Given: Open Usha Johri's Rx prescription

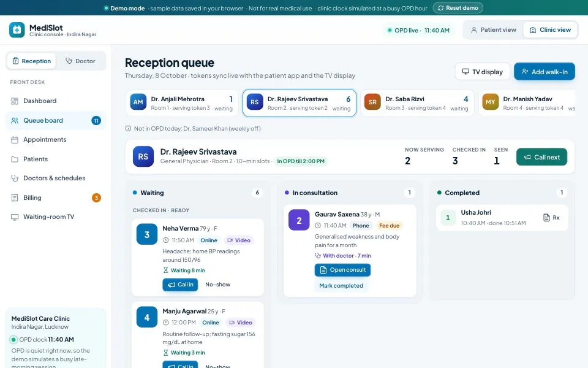Looking at the screenshot, I should [x=552, y=218].
